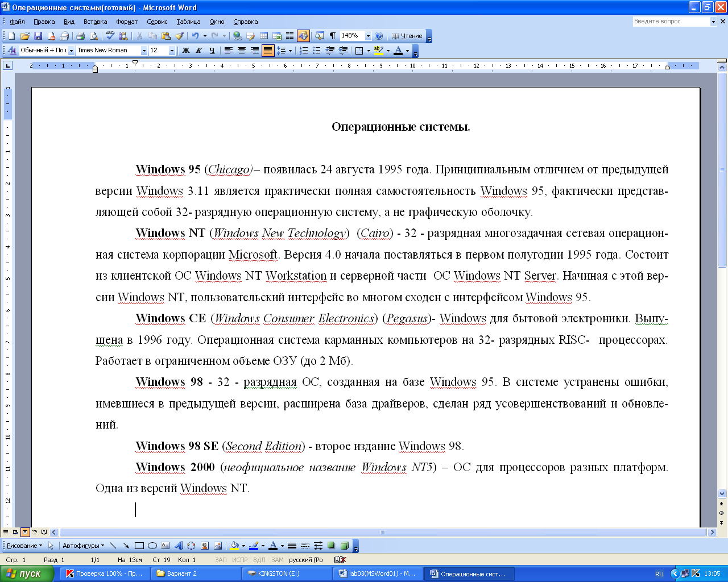
Task: Switch to Проверка 100% taskbar window
Action: tap(104, 573)
